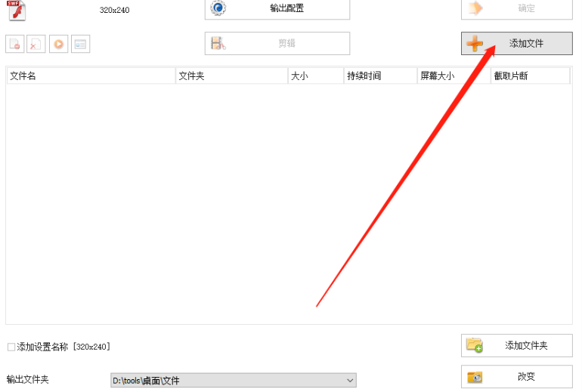
Task: Click 添加文件 to add a file
Action: coord(517,43)
